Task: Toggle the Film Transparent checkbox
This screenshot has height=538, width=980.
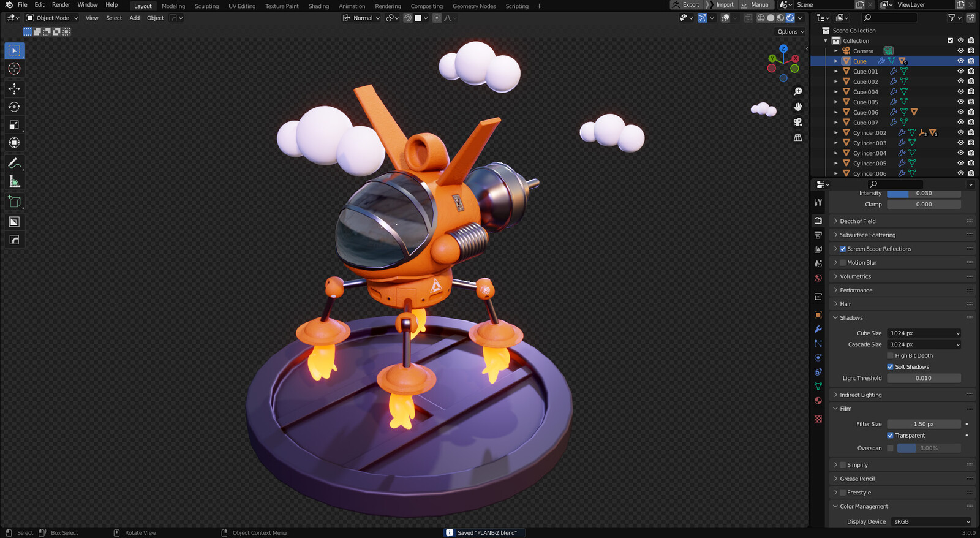Action: [891, 436]
